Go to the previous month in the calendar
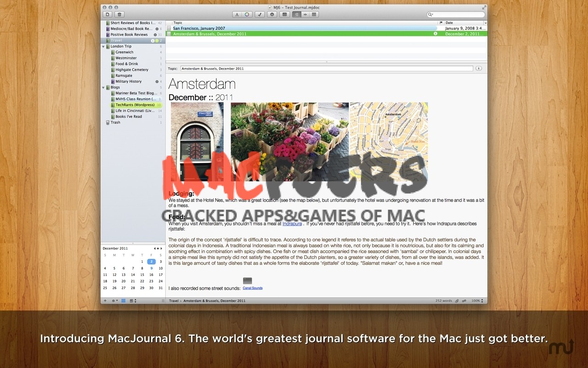Viewport: 588px width, 368px height. (x=154, y=248)
